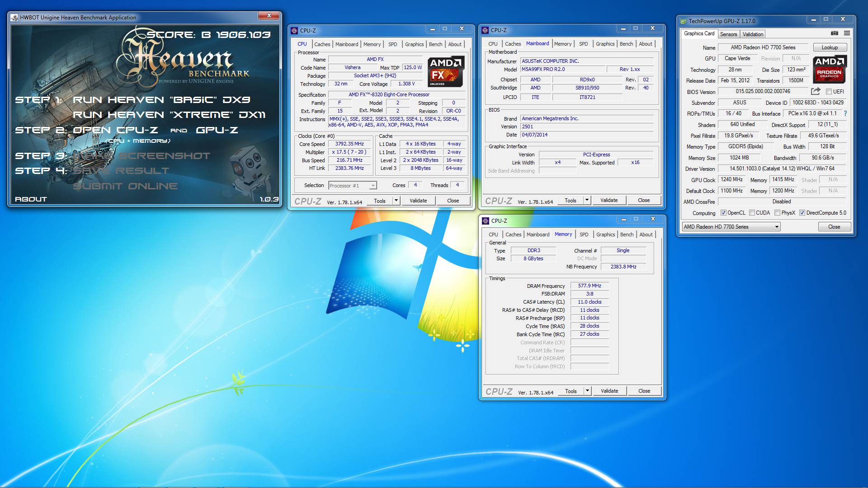Open the GPU-Z hamburger menu icon

point(847,33)
